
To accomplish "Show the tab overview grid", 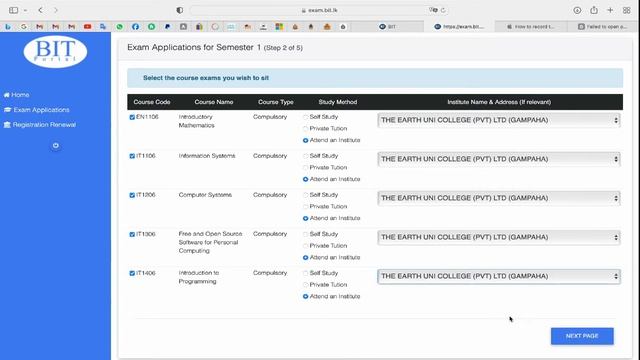I will tap(627, 10).
